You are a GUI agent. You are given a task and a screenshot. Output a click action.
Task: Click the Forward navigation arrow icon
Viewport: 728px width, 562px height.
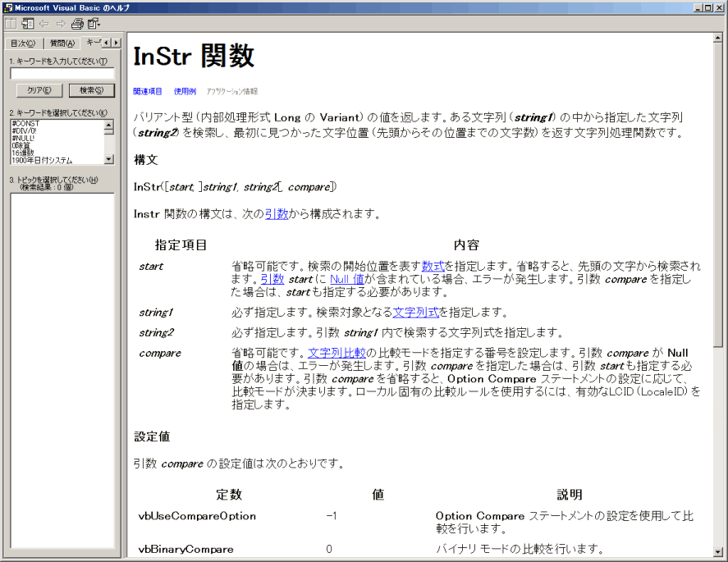[x=60, y=24]
